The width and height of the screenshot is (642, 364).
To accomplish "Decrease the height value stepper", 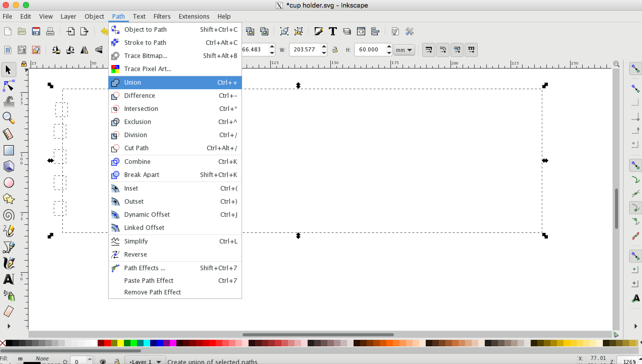I will tap(389, 53).
